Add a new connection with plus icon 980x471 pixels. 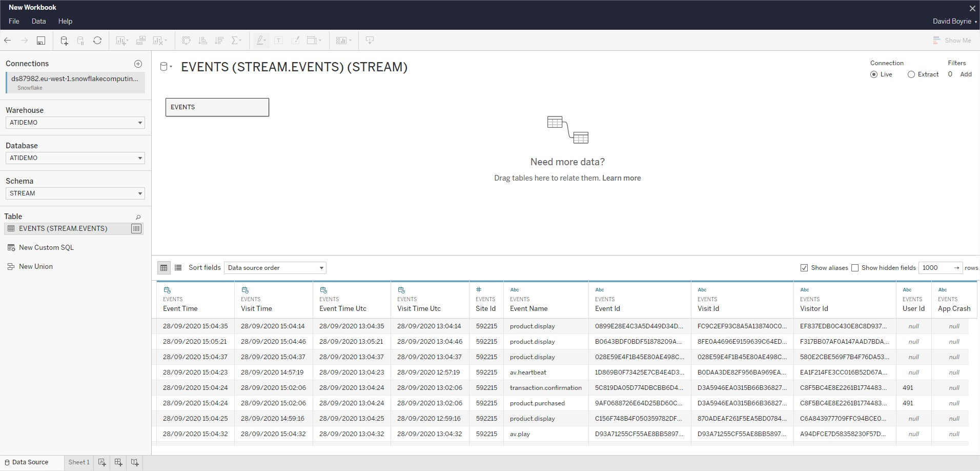pyautogui.click(x=138, y=64)
